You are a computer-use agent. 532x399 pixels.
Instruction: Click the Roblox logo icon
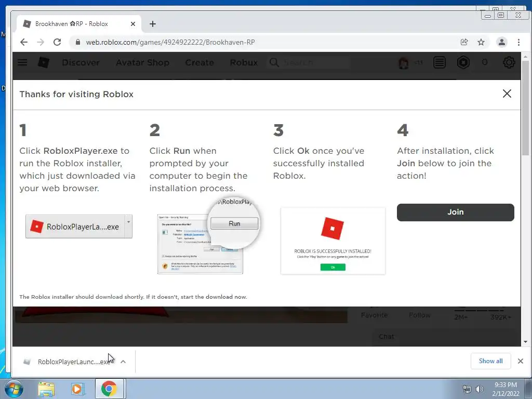point(44,62)
